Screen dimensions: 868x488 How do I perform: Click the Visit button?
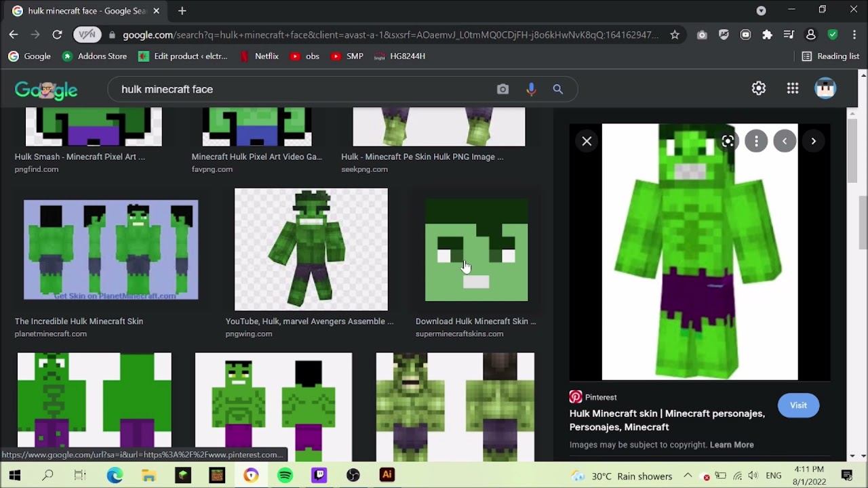point(798,405)
